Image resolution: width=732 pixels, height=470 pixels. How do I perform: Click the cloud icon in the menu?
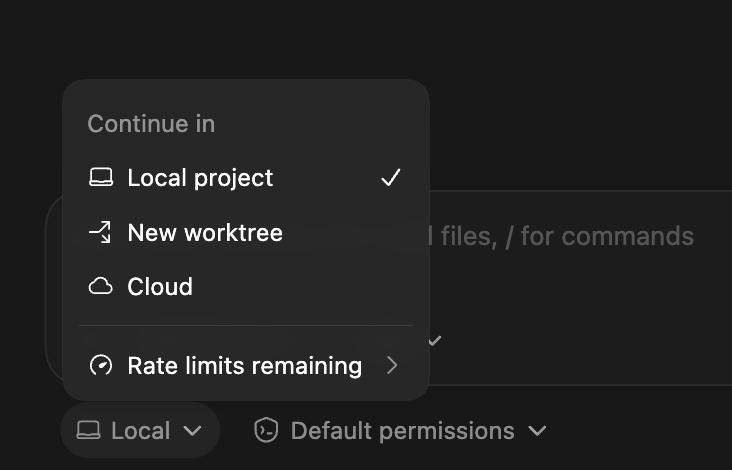101,286
